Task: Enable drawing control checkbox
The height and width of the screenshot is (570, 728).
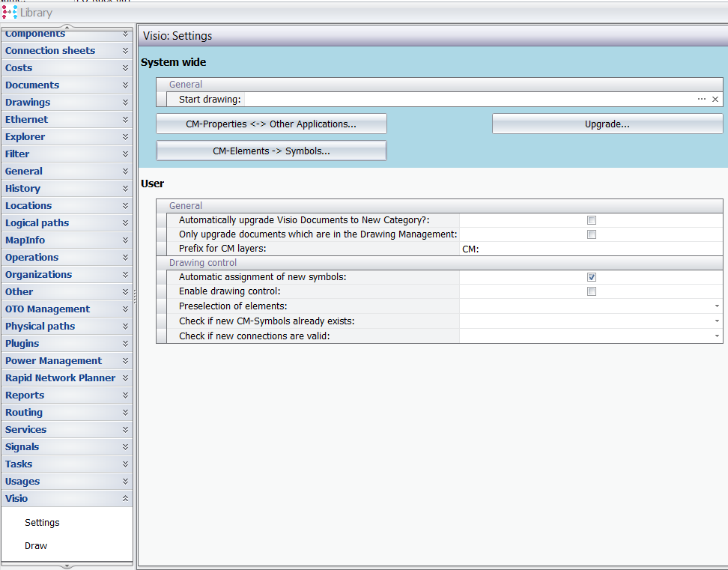Action: 591,291
